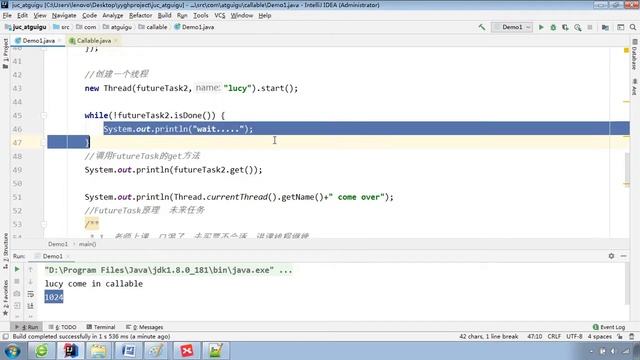The height and width of the screenshot is (360, 640).
Task: Toggle tool window bars icon in status bar
Action: [5, 336]
